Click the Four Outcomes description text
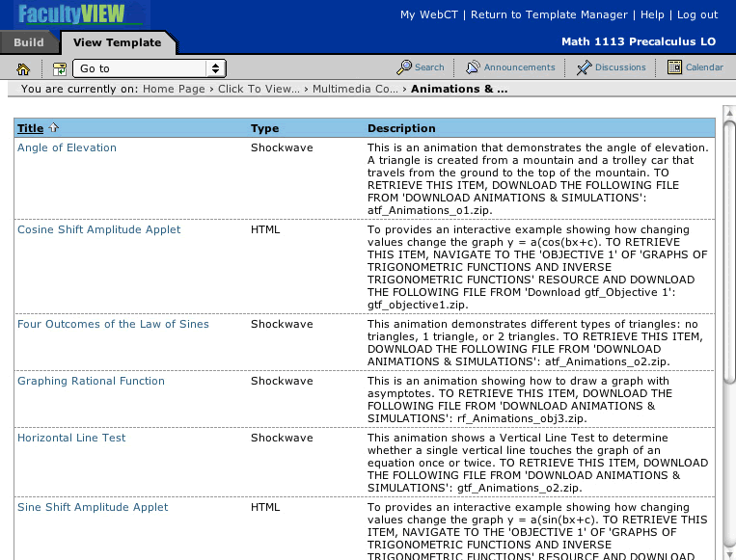This screenshot has height=560, width=736. click(x=535, y=342)
